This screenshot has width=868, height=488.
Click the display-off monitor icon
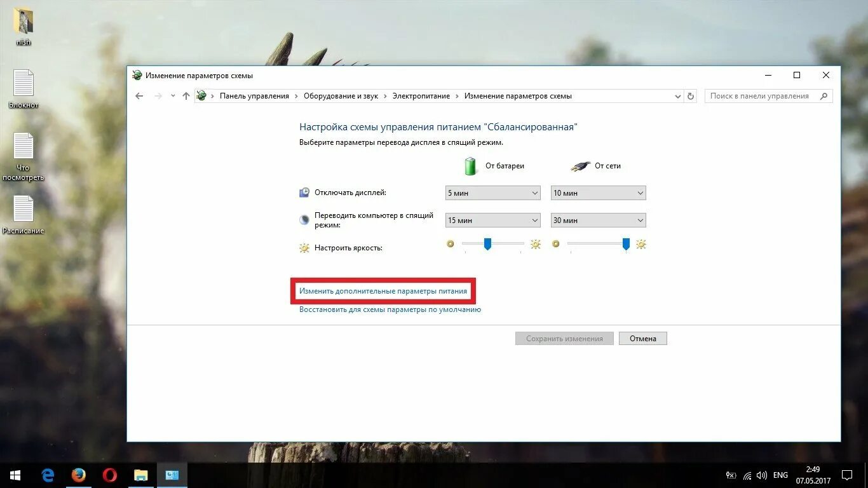coord(304,193)
